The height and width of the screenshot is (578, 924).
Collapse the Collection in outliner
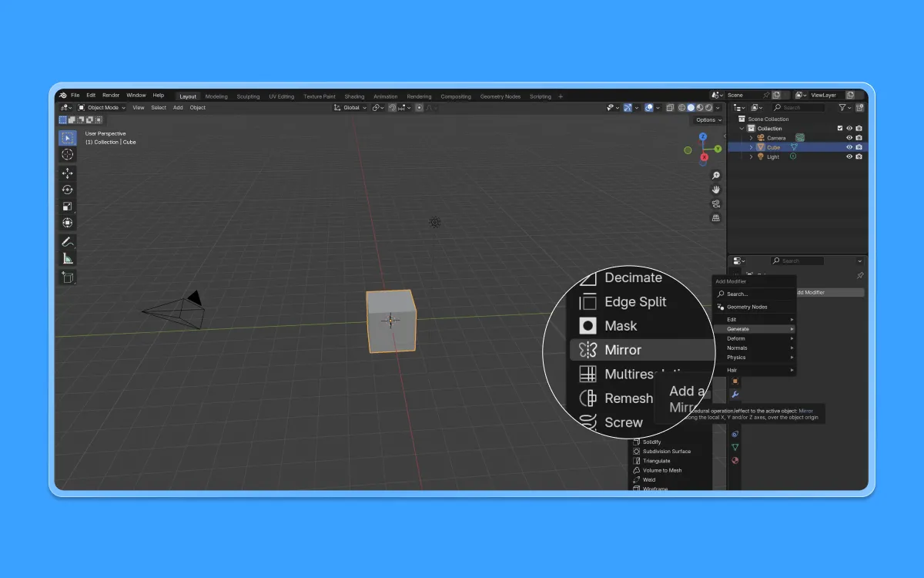coord(742,129)
